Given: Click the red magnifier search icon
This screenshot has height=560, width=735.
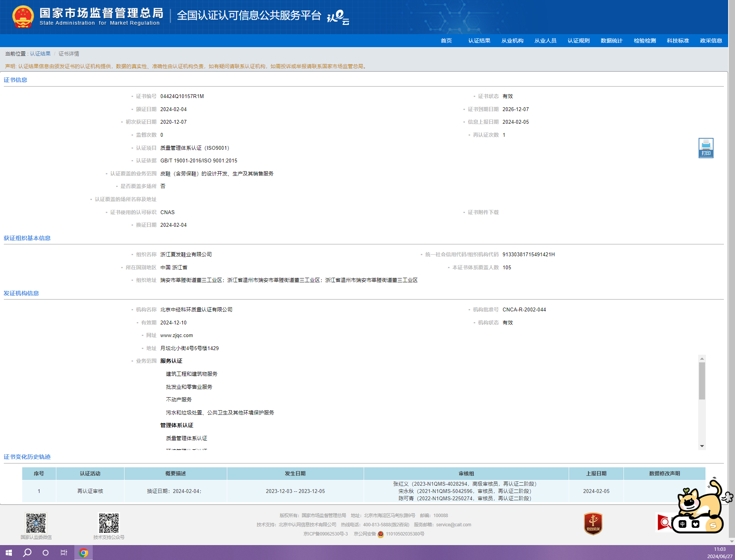Looking at the screenshot, I should pyautogui.click(x=664, y=522).
